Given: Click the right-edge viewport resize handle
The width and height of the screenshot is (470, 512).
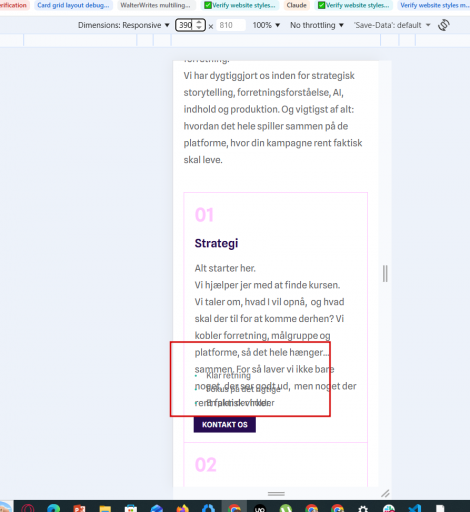Looking at the screenshot, I should tap(385, 274).
